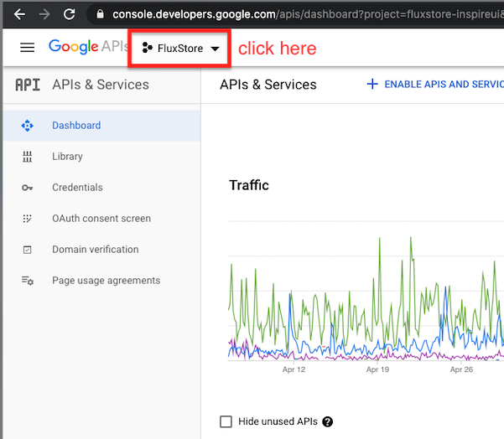504x439 pixels.
Task: Click Enable APIs and Services button
Action: click(x=435, y=84)
